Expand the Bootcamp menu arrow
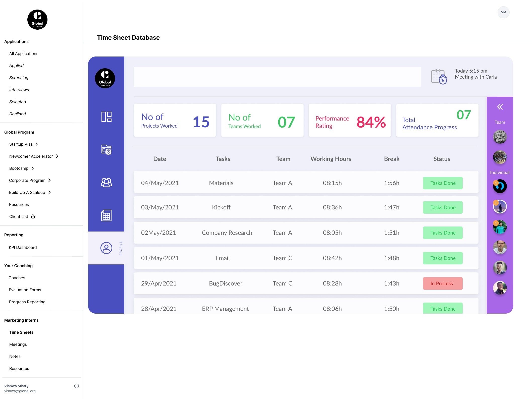This screenshot has width=532, height=399. tap(33, 168)
